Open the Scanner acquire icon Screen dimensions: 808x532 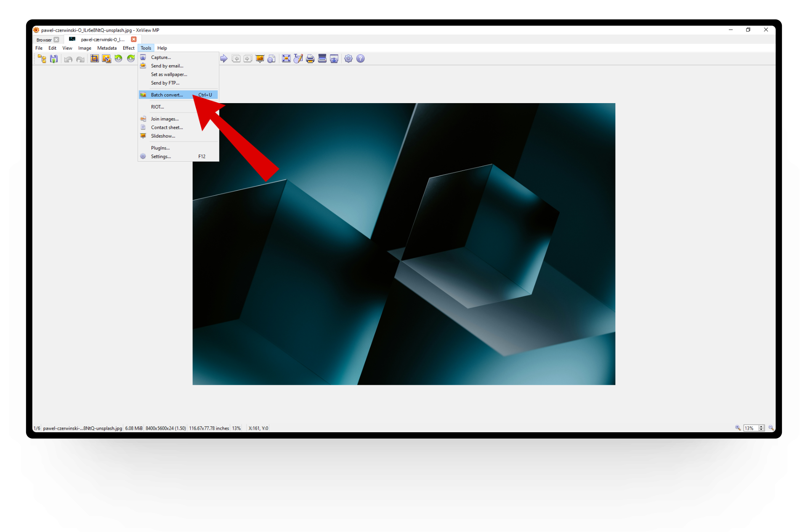coord(322,59)
